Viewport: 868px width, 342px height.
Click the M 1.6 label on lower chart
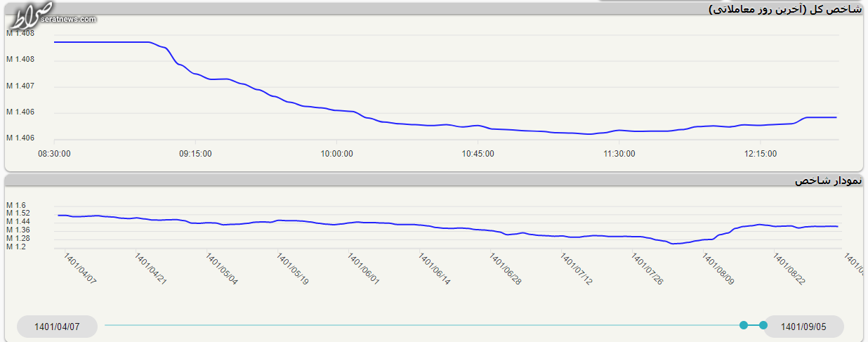(16, 205)
